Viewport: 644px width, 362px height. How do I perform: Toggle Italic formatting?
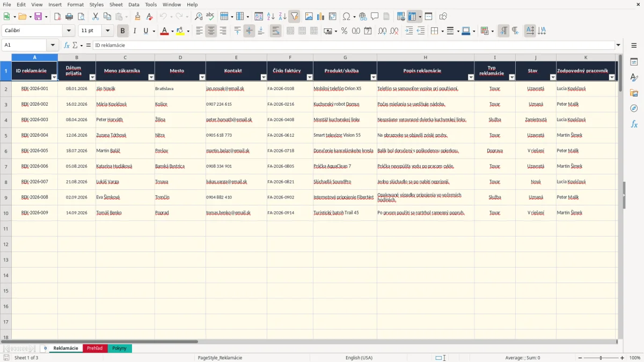(x=134, y=31)
